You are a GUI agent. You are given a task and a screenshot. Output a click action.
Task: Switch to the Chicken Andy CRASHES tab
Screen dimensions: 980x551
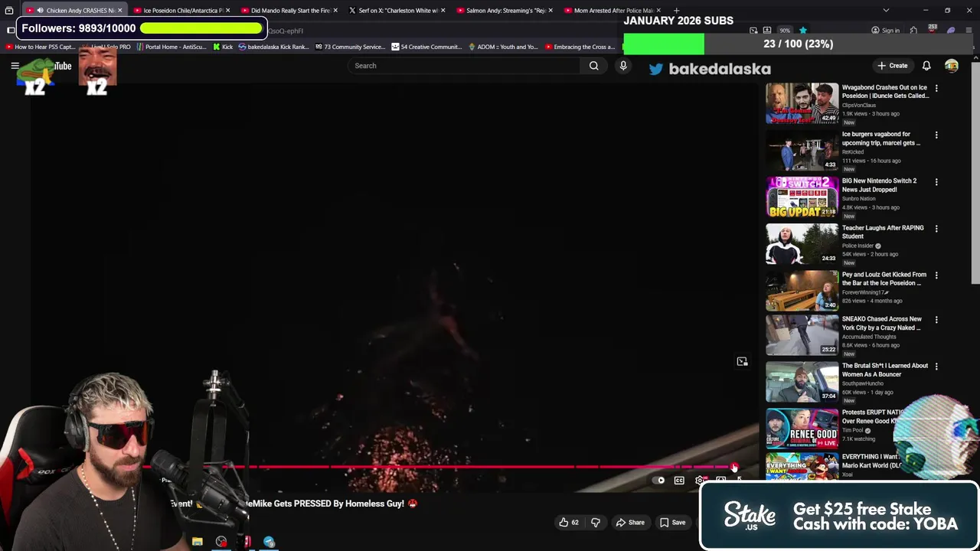(x=75, y=11)
